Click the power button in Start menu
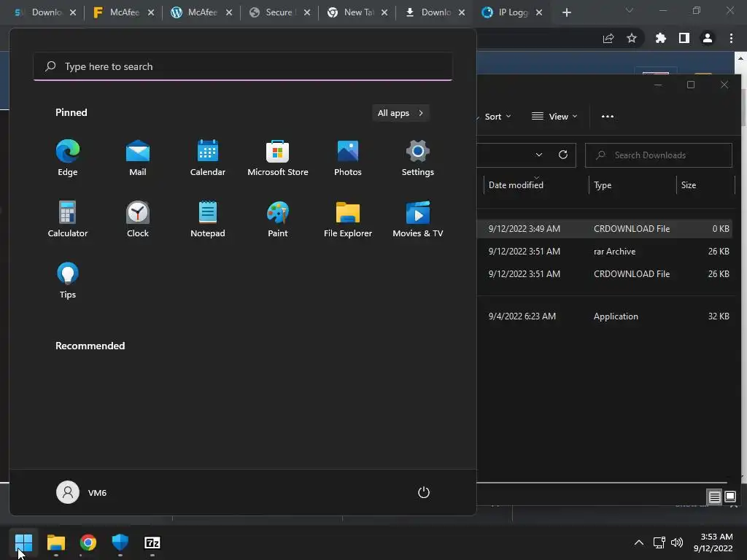This screenshot has width=747, height=560. pyautogui.click(x=424, y=492)
